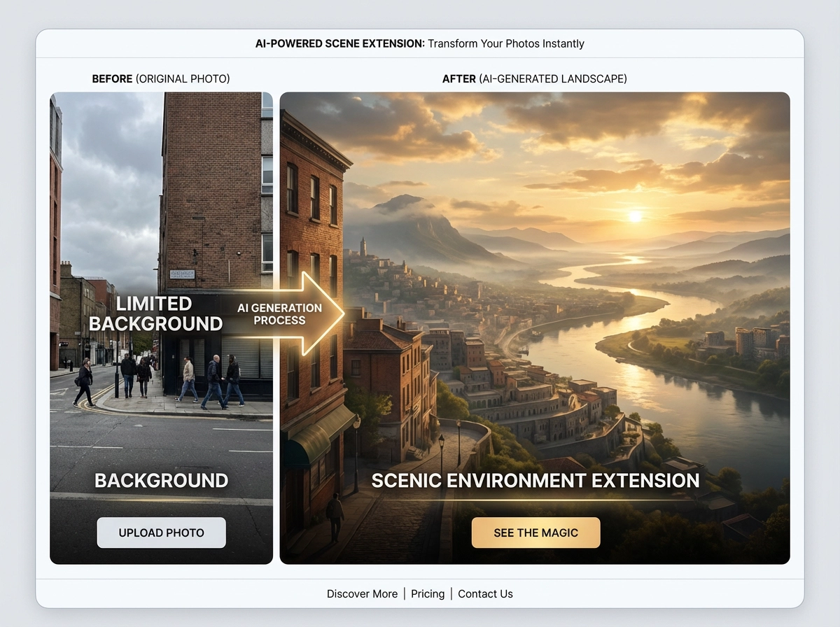Open the Discover More footer link

coord(362,593)
